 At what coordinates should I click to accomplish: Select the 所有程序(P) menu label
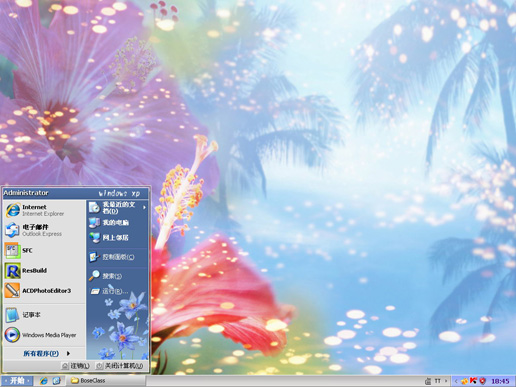pyautogui.click(x=41, y=353)
